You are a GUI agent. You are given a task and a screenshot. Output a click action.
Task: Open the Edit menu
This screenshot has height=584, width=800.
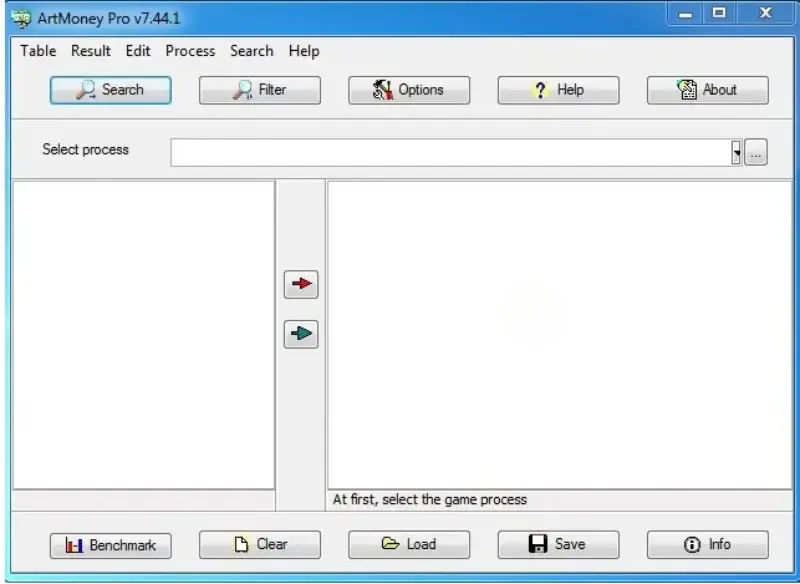(138, 51)
